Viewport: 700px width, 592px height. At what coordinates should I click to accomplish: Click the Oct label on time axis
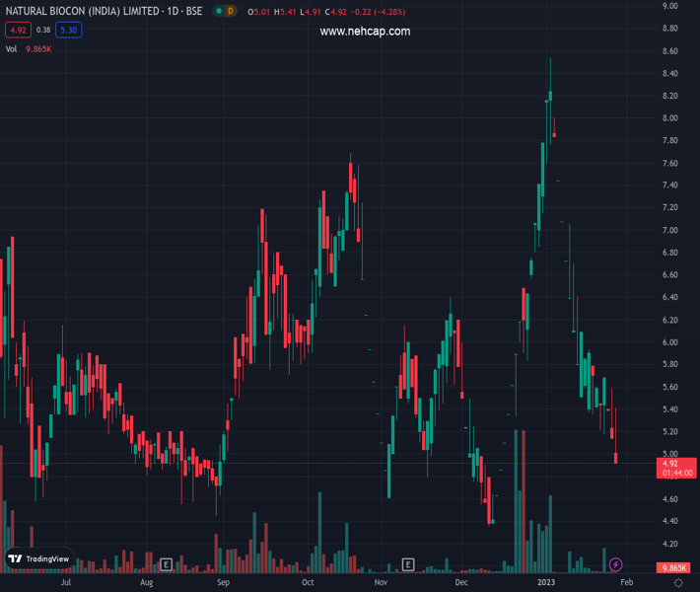point(308,583)
